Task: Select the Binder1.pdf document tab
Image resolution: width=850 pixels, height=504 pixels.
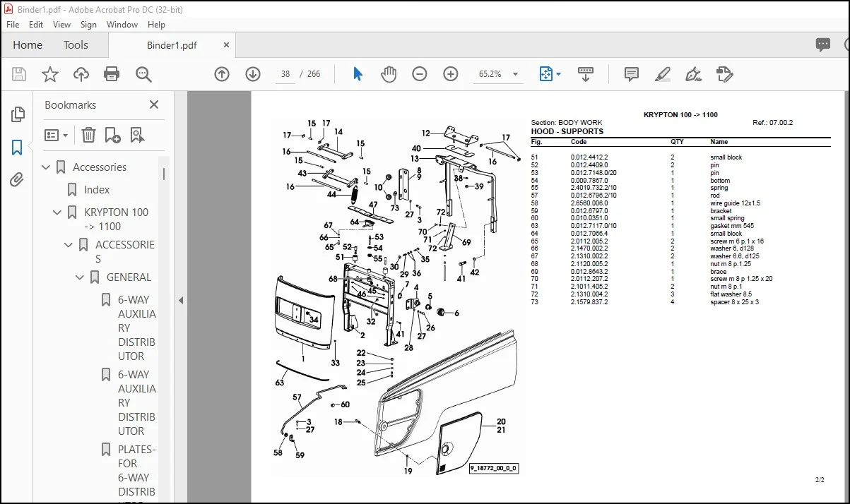Action: point(172,45)
